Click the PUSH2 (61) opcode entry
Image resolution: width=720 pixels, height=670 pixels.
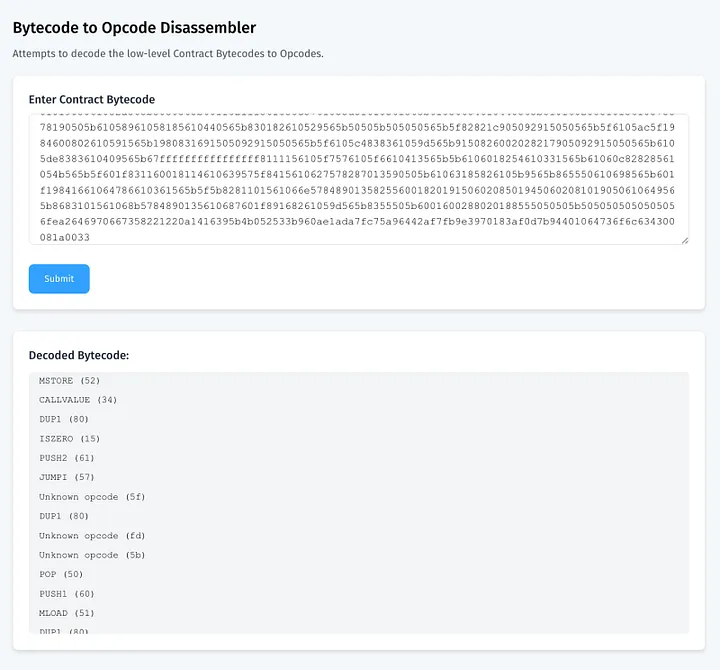point(67,458)
